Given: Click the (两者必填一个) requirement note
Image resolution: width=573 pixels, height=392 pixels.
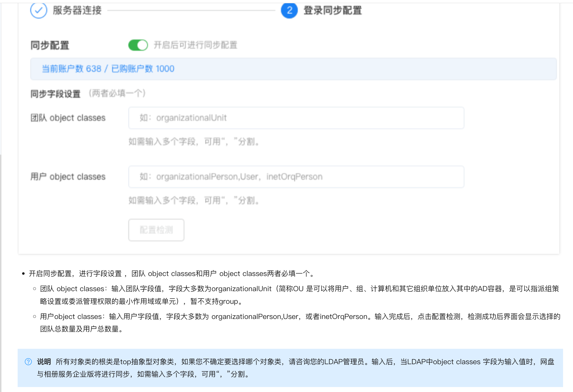Looking at the screenshot, I should coord(117,94).
